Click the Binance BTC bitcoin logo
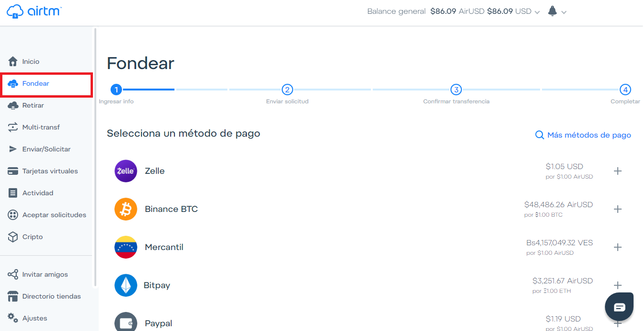The image size is (644, 331). click(126, 209)
